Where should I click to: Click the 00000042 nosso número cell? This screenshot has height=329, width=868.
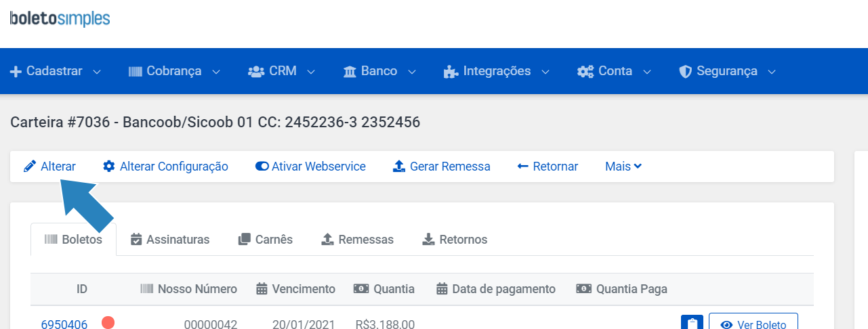tap(211, 324)
